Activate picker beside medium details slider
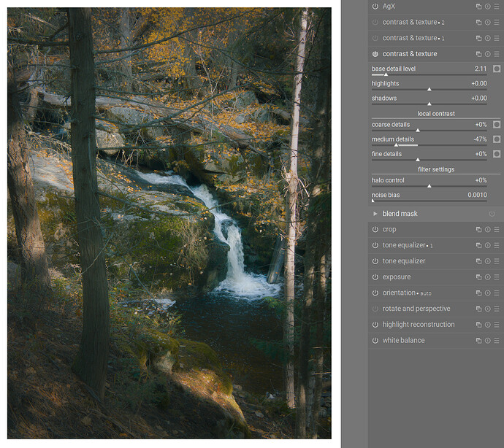This screenshot has width=504, height=448. click(x=497, y=139)
